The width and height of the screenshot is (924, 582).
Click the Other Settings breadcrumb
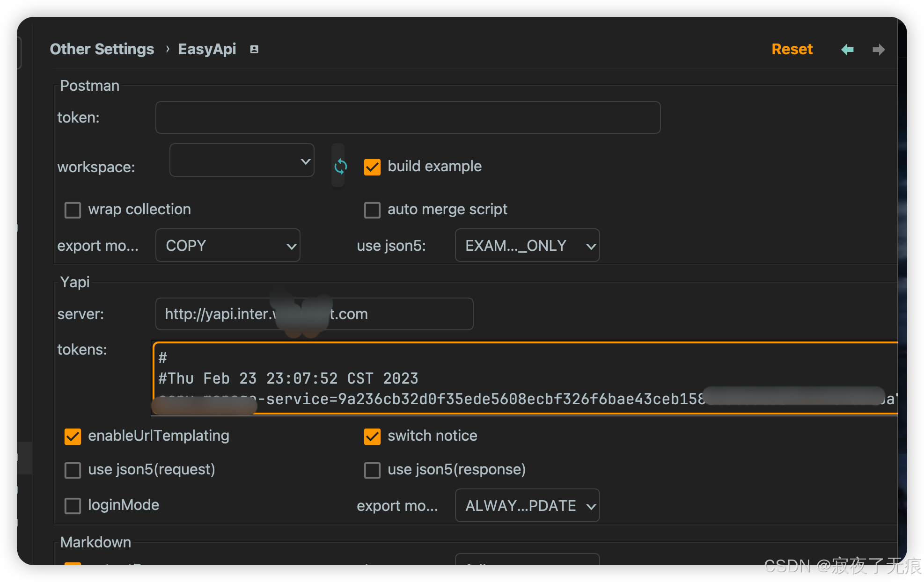102,49
